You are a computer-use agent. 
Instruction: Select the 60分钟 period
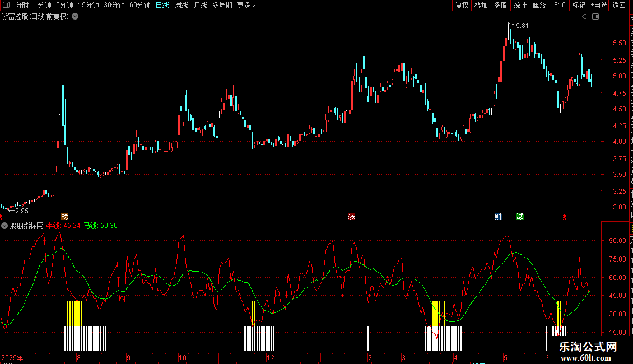pos(140,5)
